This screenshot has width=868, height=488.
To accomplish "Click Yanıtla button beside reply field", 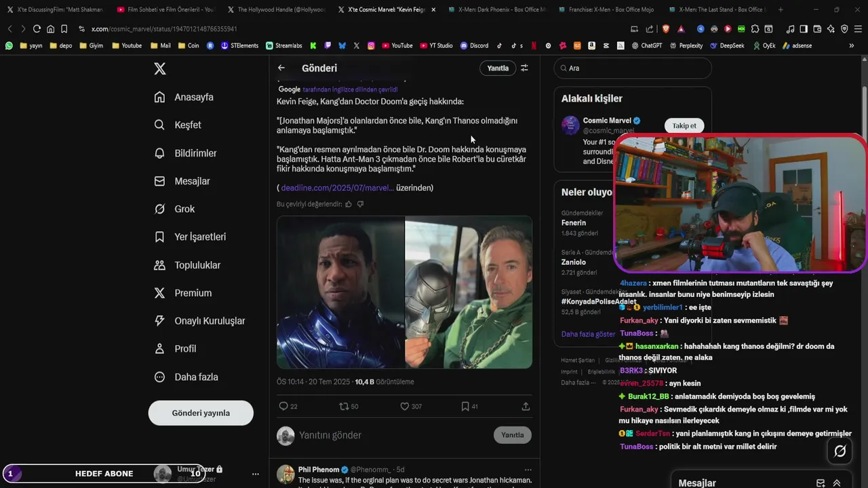I will [512, 435].
